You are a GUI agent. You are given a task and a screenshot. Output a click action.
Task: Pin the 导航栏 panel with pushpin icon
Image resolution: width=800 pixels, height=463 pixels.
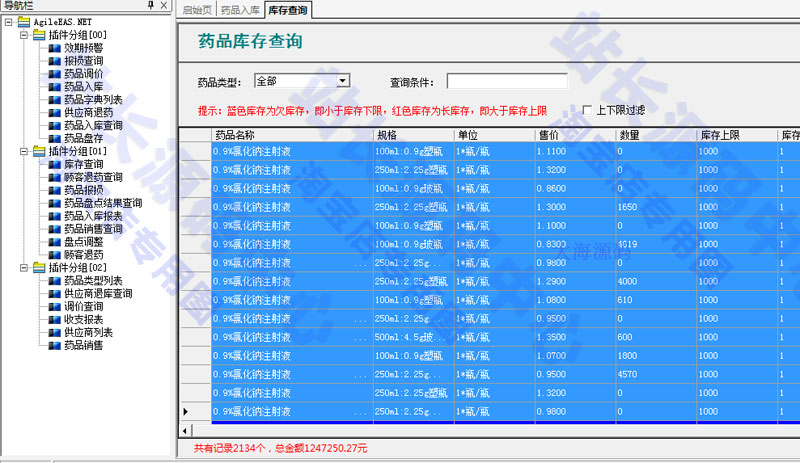coord(151,7)
